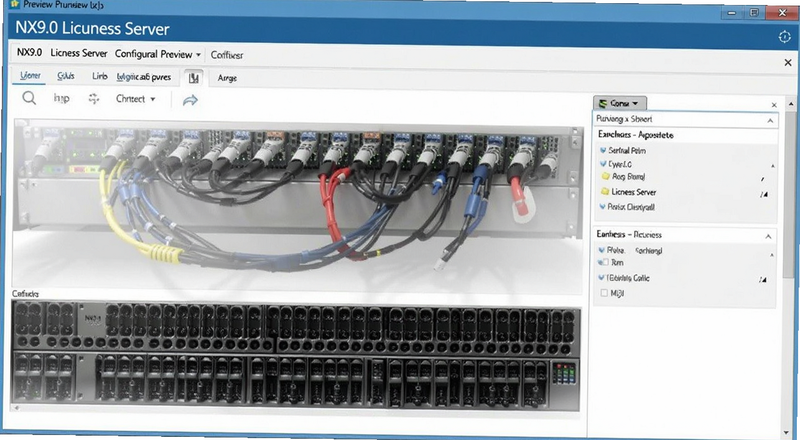The width and height of the screenshot is (800, 440).
Task: Click the hnp toolbar button
Action: pos(61,98)
